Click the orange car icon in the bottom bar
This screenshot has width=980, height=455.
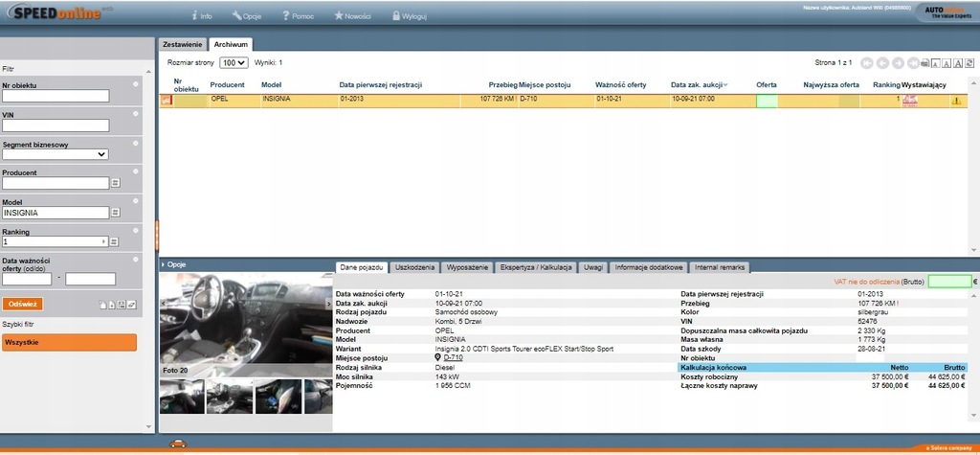point(177,444)
